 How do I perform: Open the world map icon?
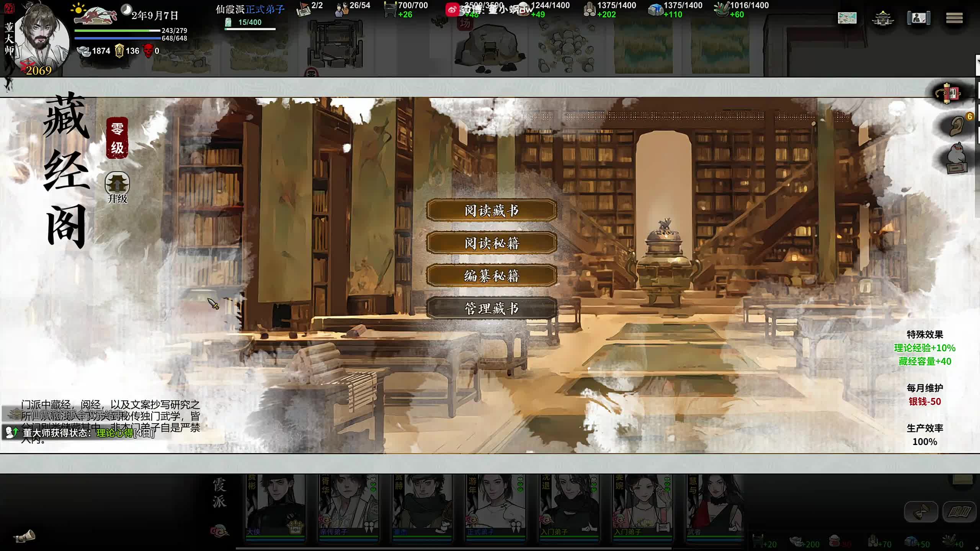(847, 18)
